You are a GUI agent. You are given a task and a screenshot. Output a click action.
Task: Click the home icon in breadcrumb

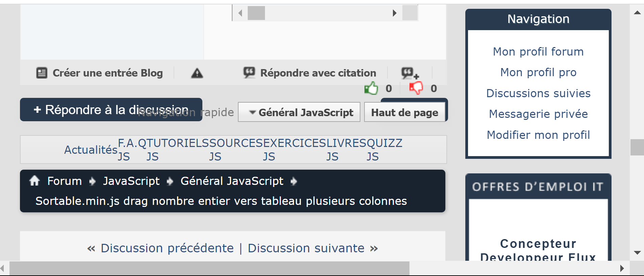coord(35,181)
